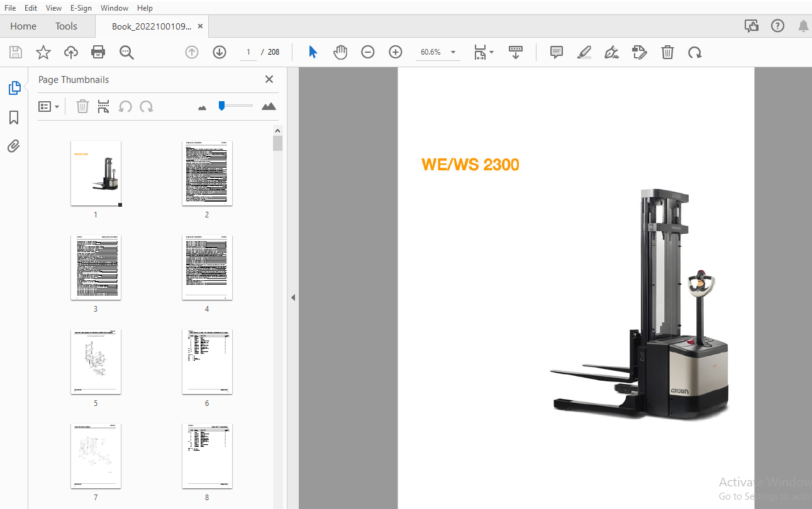
Task: Go to next page arrow
Action: (220, 52)
